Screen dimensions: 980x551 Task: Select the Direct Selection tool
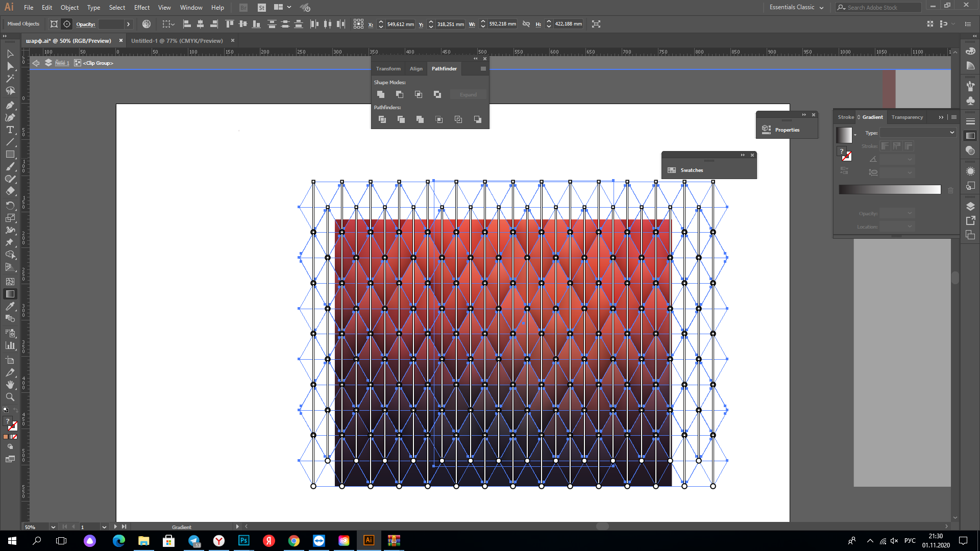tap(10, 66)
